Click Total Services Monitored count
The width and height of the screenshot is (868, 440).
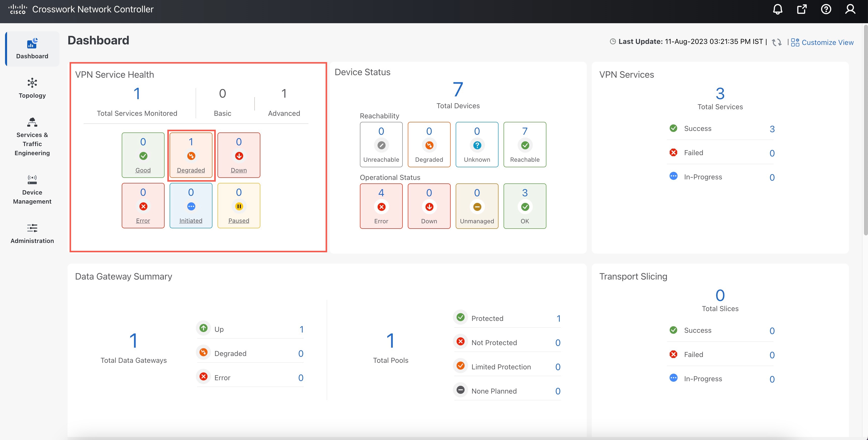137,94
